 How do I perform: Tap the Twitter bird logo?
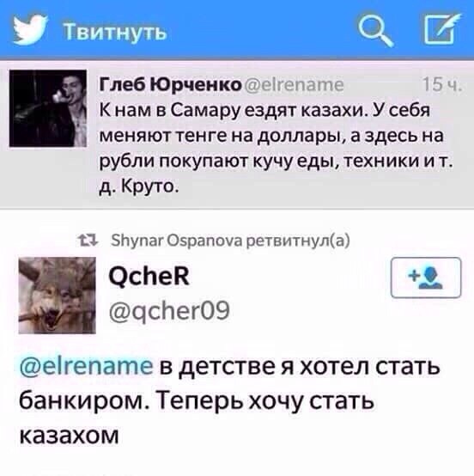pos(30,30)
